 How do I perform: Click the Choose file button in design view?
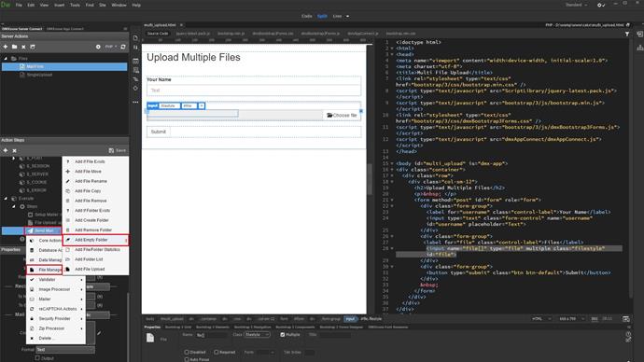(x=342, y=116)
